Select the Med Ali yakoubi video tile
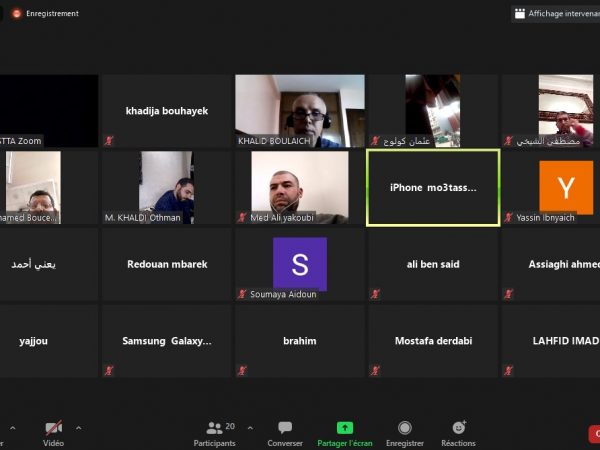Image resolution: width=600 pixels, height=450 pixels. pos(300,188)
